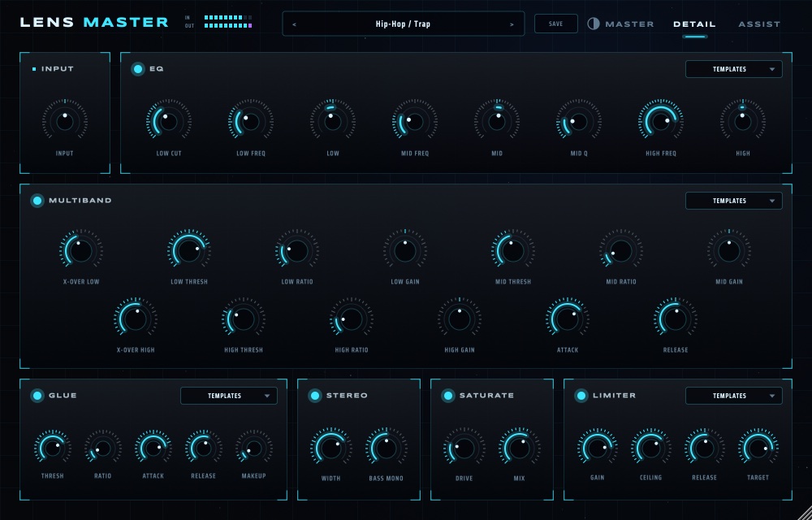Click the Input gain knob
The height and width of the screenshot is (520, 812).
click(x=65, y=122)
